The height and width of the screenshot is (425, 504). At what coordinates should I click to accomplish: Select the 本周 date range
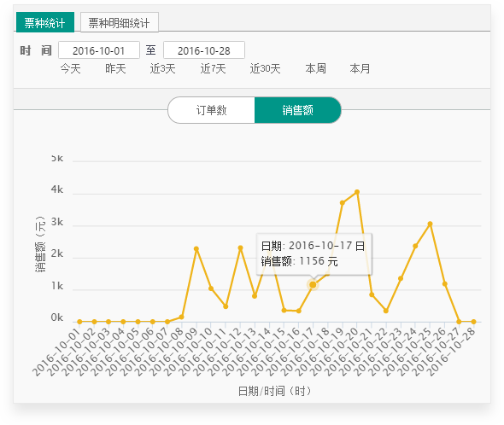click(316, 68)
